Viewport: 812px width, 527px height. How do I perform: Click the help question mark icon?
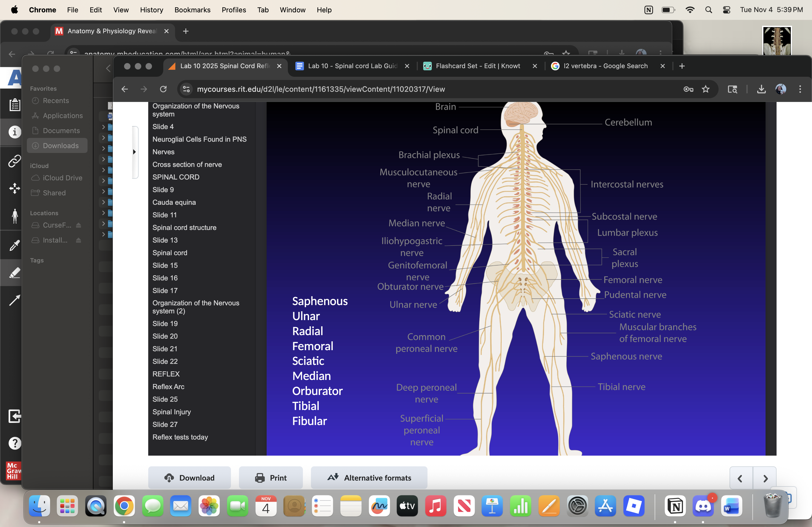tap(14, 443)
